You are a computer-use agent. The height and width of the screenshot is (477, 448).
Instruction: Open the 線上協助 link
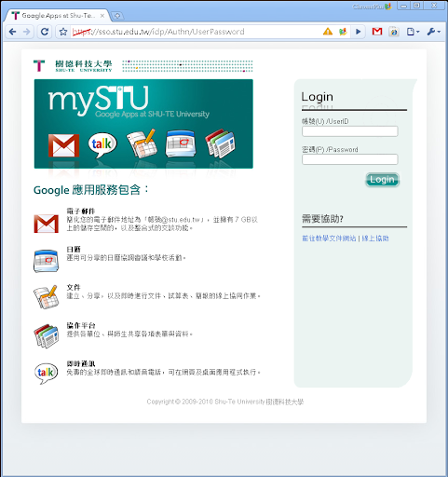coord(375,238)
